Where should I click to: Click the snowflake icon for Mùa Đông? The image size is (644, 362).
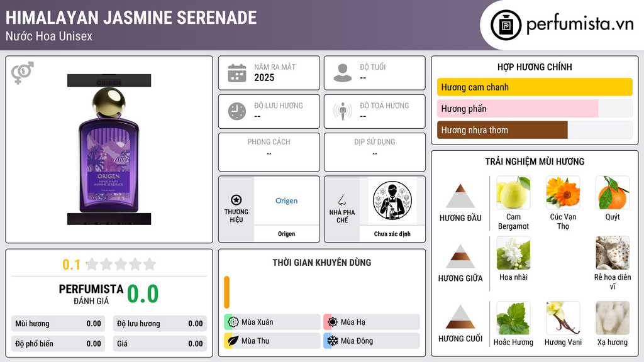tap(333, 341)
